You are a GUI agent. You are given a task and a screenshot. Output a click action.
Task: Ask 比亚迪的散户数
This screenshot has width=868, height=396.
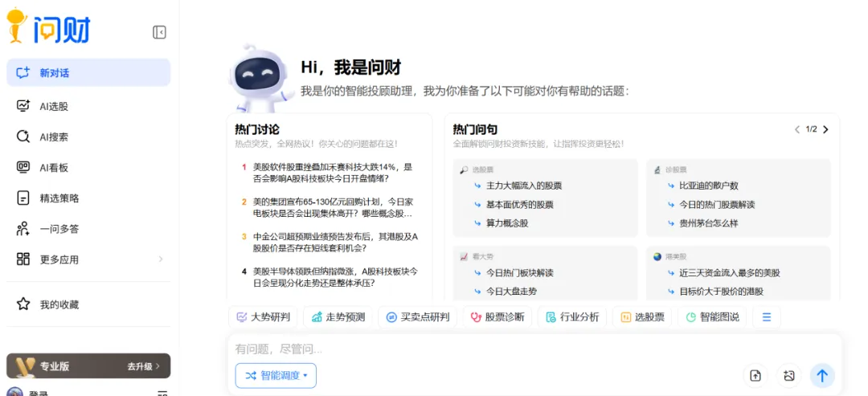point(709,186)
